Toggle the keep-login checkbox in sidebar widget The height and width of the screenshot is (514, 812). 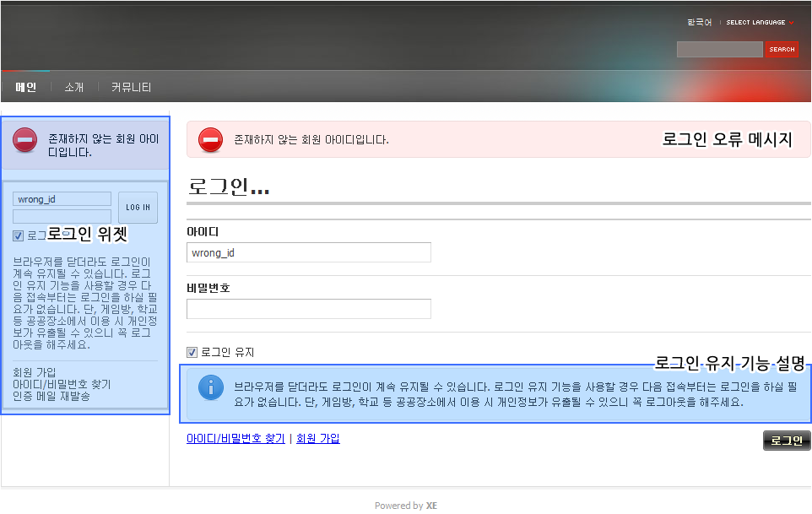click(x=19, y=236)
